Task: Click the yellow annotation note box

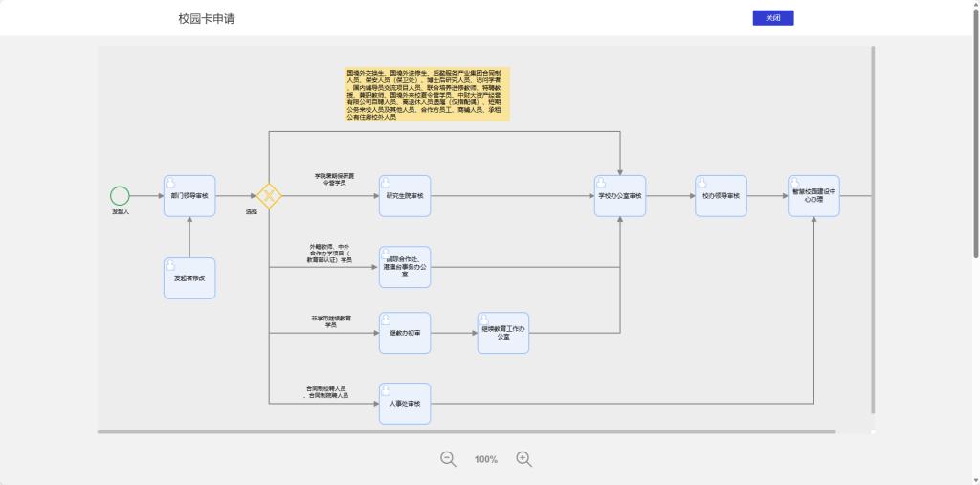Action: 428,94
